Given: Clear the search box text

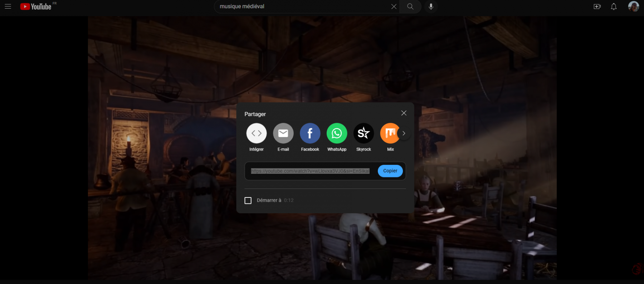Looking at the screenshot, I should point(394,6).
